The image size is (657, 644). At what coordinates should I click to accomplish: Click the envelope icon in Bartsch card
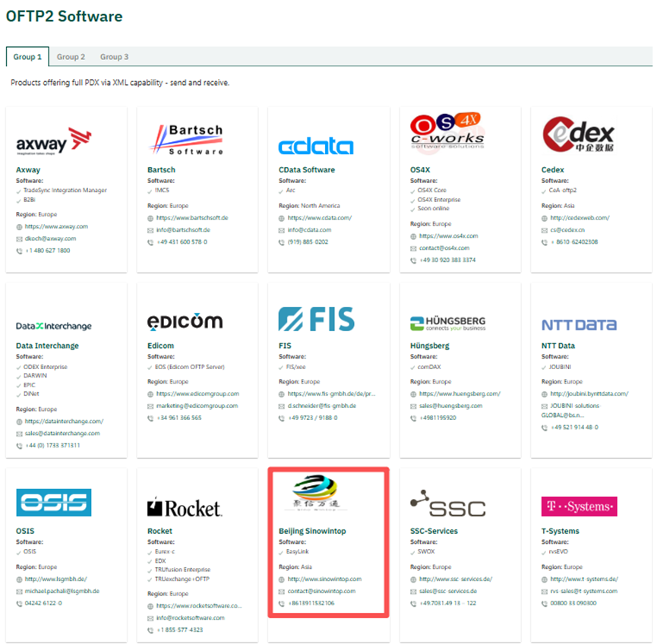[x=150, y=230]
